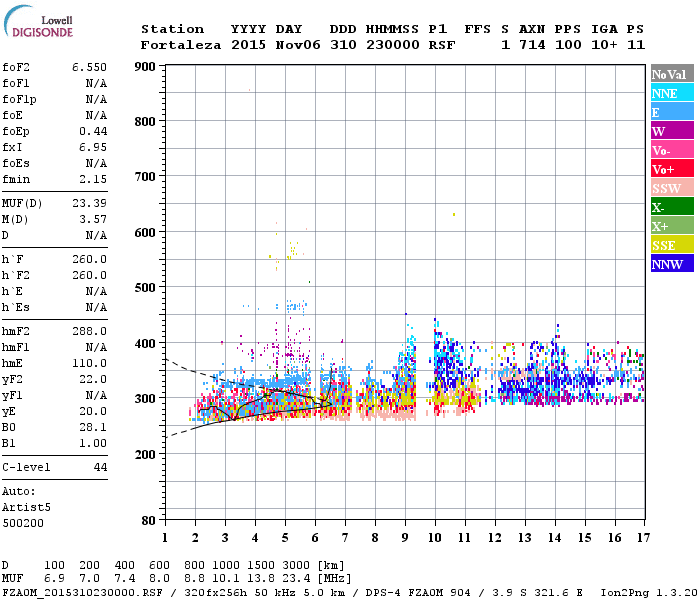Click the yF2 value 22.0
The width and height of the screenshot is (700, 600).
click(x=93, y=379)
